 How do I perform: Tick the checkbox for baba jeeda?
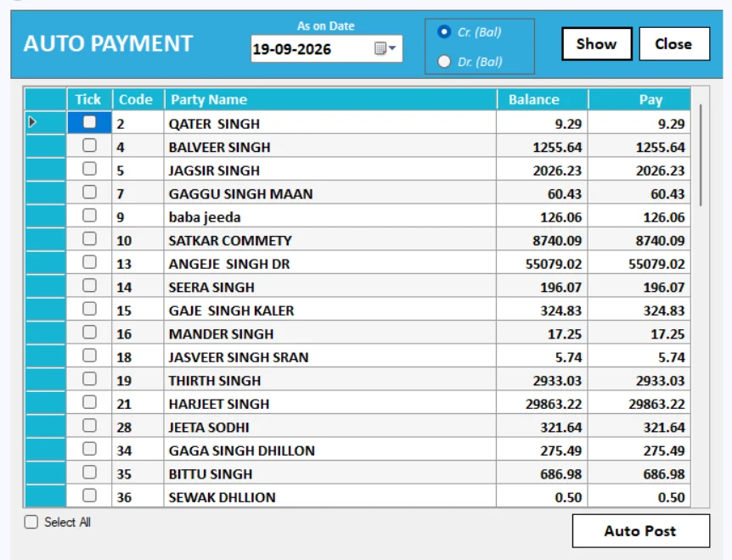click(x=89, y=216)
